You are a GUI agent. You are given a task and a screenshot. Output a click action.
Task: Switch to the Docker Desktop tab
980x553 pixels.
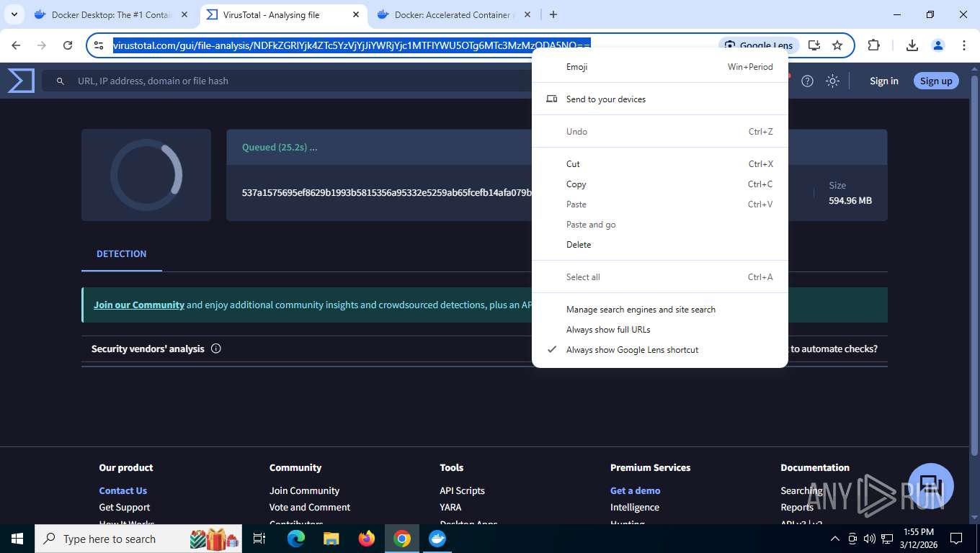(x=110, y=14)
